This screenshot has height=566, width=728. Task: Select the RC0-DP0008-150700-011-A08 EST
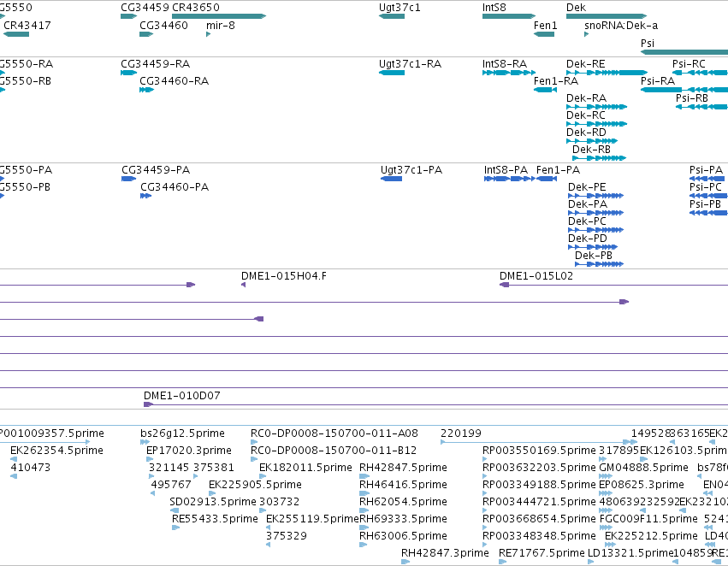pos(253,442)
